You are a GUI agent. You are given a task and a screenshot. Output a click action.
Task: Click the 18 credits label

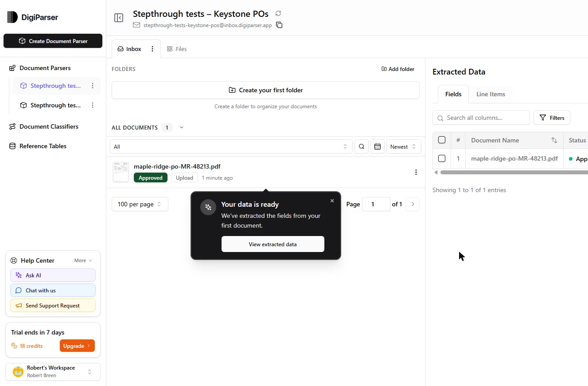31,346
